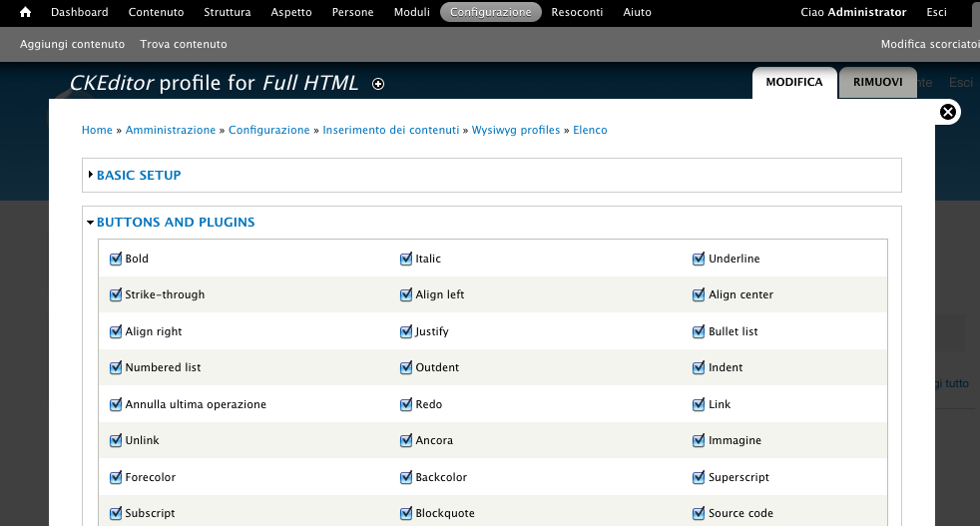Go to the home icon in admin toolbar
Image resolution: width=980 pixels, height=526 pixels.
tap(25, 12)
